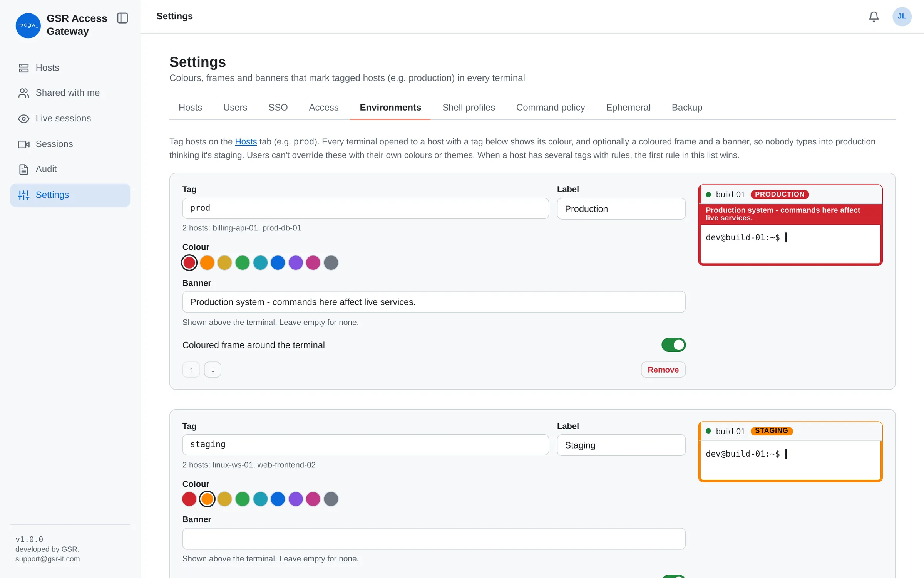Open the Backup tab

(x=687, y=108)
